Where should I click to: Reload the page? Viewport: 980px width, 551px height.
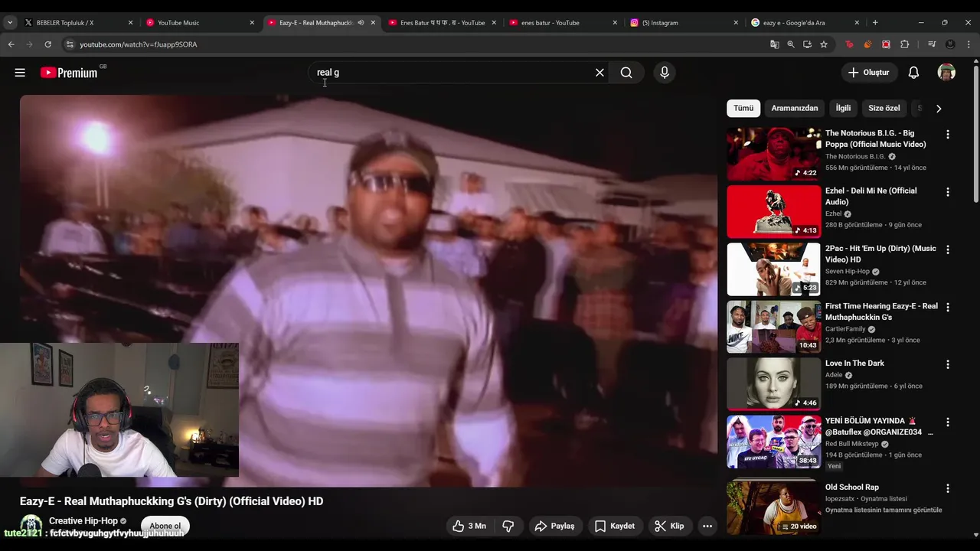(47, 44)
